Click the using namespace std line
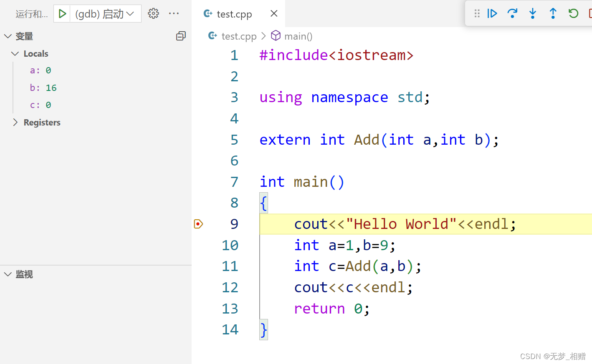 pyautogui.click(x=345, y=97)
